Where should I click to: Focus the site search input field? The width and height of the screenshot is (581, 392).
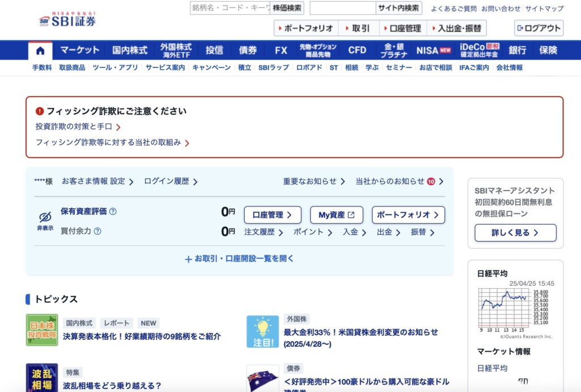[x=343, y=8]
